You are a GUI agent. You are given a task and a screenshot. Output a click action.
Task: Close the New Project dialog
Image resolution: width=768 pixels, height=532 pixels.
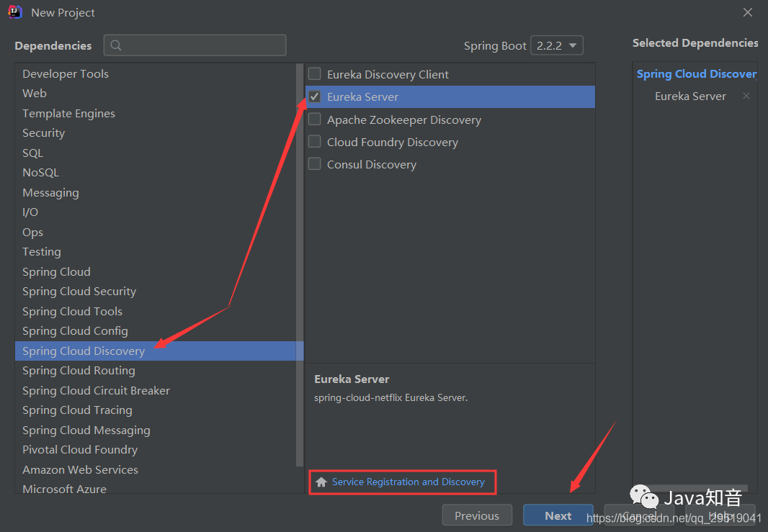747,12
